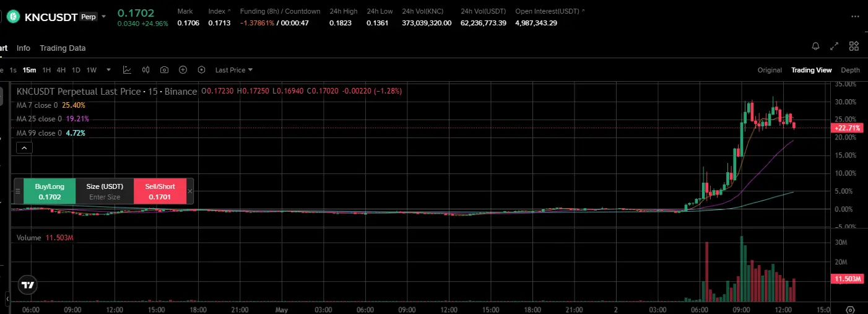Open technical indicators line-chart icon
Viewport: 868px width, 314px height.
[x=127, y=70]
